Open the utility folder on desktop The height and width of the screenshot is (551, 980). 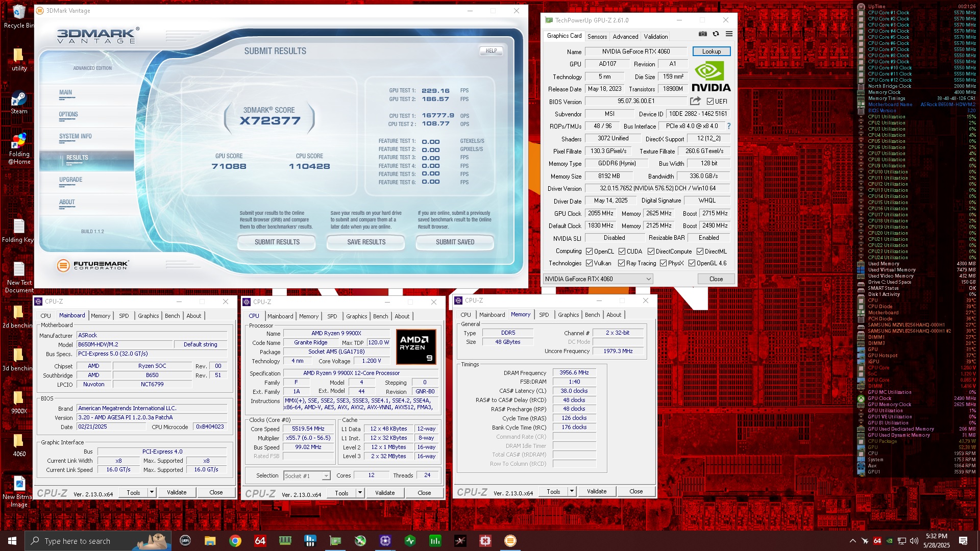click(19, 59)
